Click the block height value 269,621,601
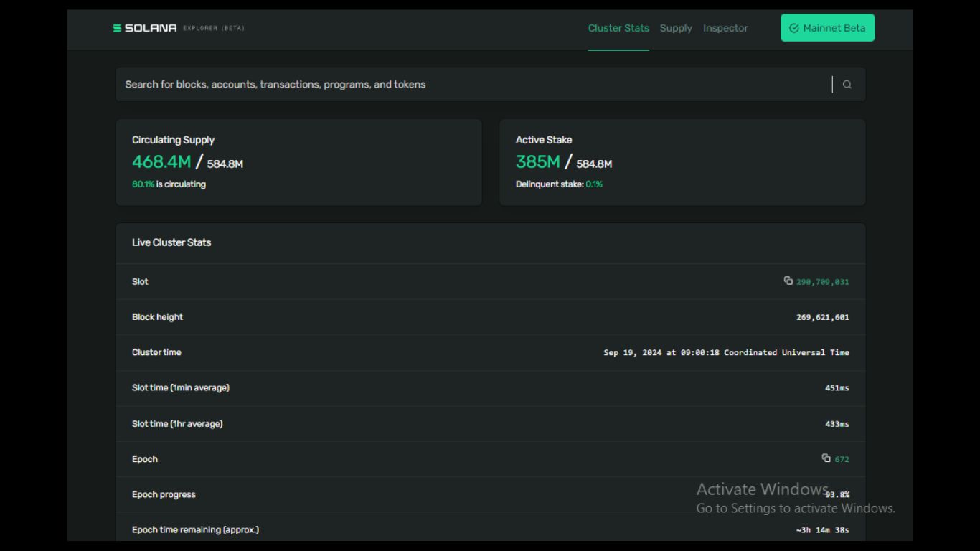This screenshot has height=551, width=980. click(x=822, y=317)
